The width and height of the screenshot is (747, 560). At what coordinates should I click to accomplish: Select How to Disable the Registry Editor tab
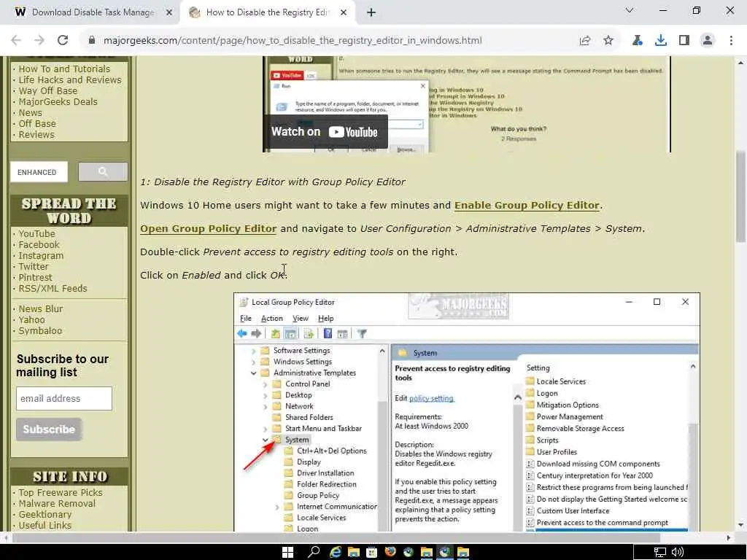pyautogui.click(x=267, y=12)
